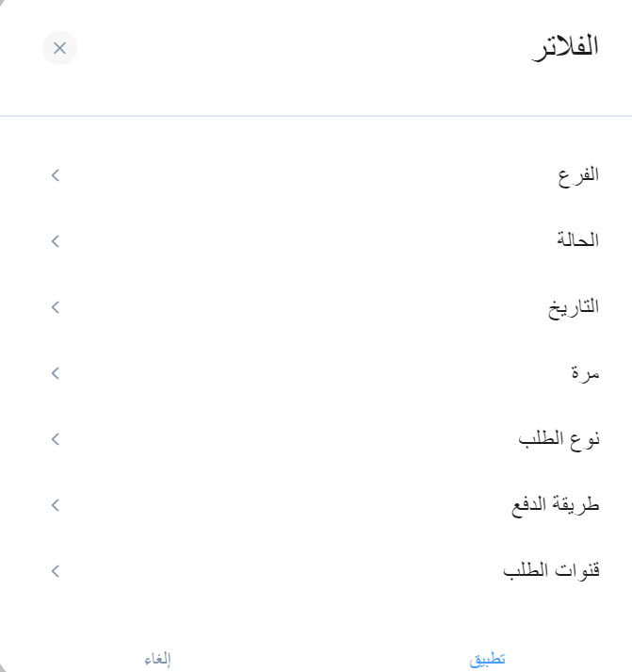The image size is (632, 672).
Task: Open the نوع الطلب filter label
Action: (x=559, y=439)
